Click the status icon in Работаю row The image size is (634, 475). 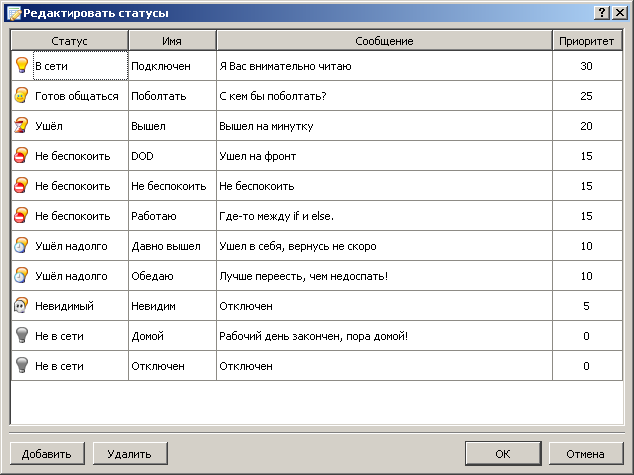pos(22,216)
